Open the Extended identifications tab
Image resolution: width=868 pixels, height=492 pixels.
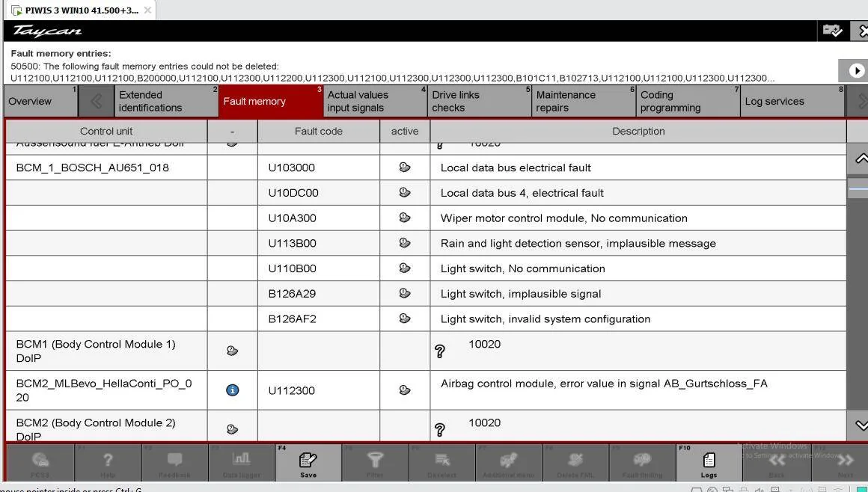coord(166,101)
